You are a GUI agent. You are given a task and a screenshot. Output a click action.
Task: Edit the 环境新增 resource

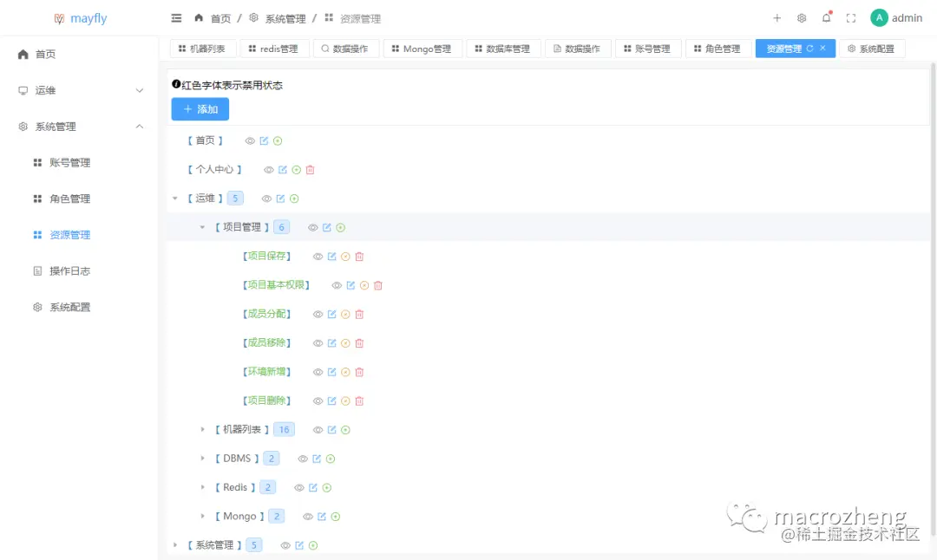tap(331, 372)
